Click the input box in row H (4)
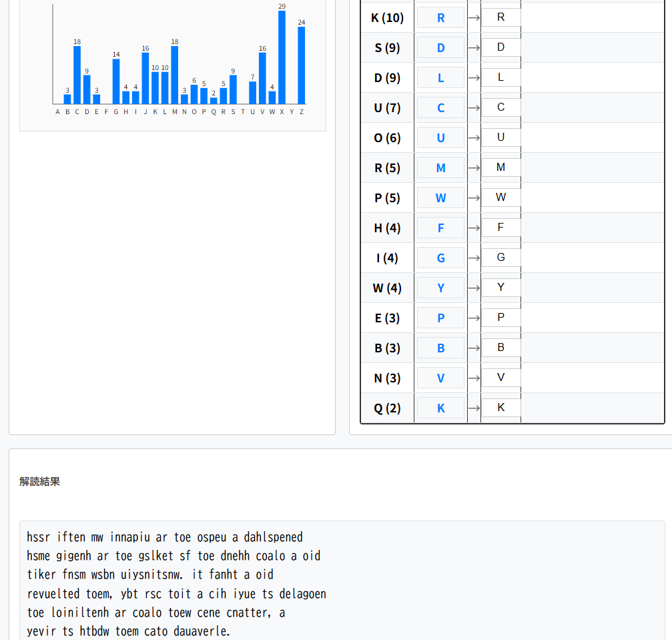The width and height of the screenshot is (672, 640). [500, 228]
